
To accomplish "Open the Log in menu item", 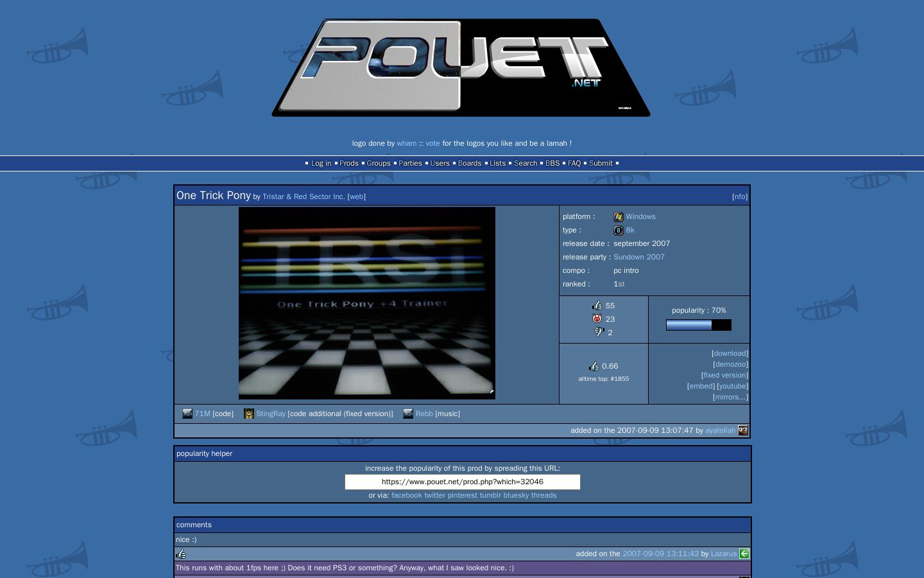I will [x=321, y=163].
